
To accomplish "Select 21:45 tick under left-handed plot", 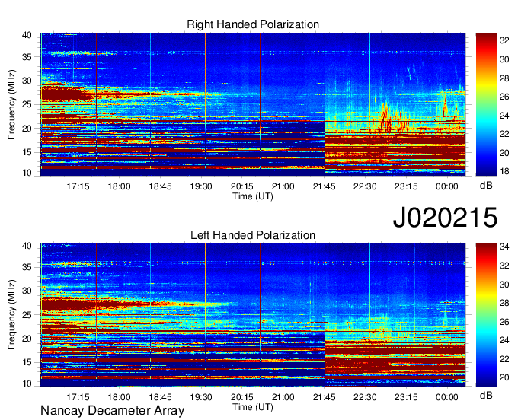I will tap(324, 397).
